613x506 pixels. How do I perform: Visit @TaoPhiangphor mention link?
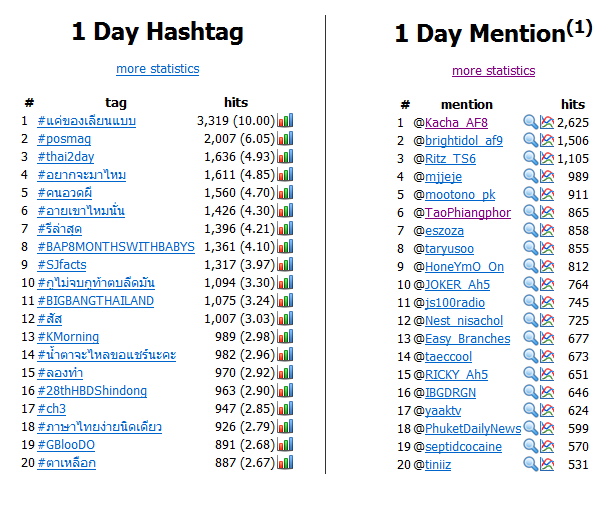pos(468,212)
